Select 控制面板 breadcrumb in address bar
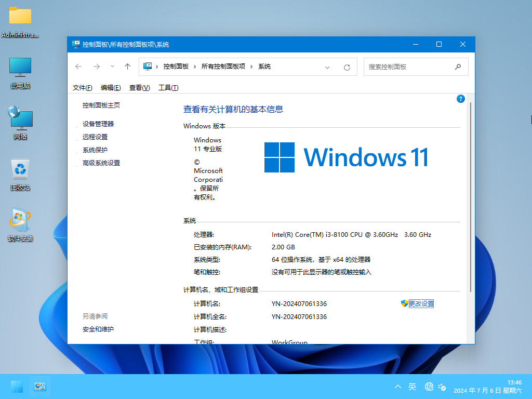This screenshot has width=532, height=399. point(176,66)
